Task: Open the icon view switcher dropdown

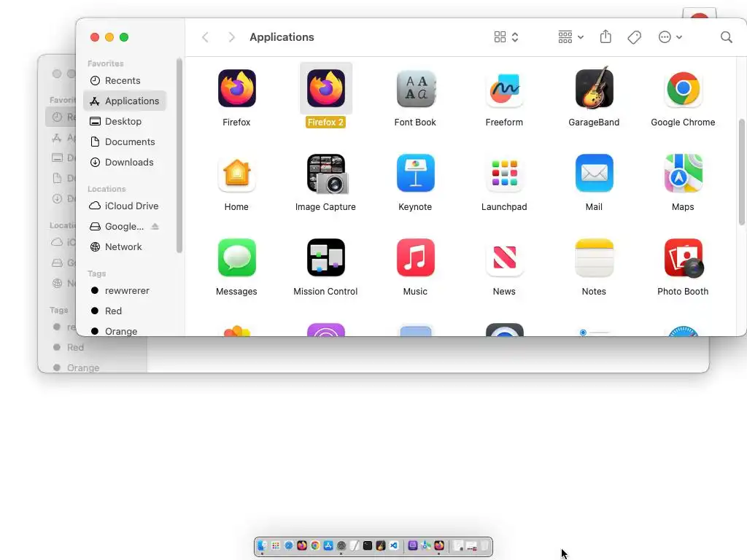Action: [x=506, y=37]
